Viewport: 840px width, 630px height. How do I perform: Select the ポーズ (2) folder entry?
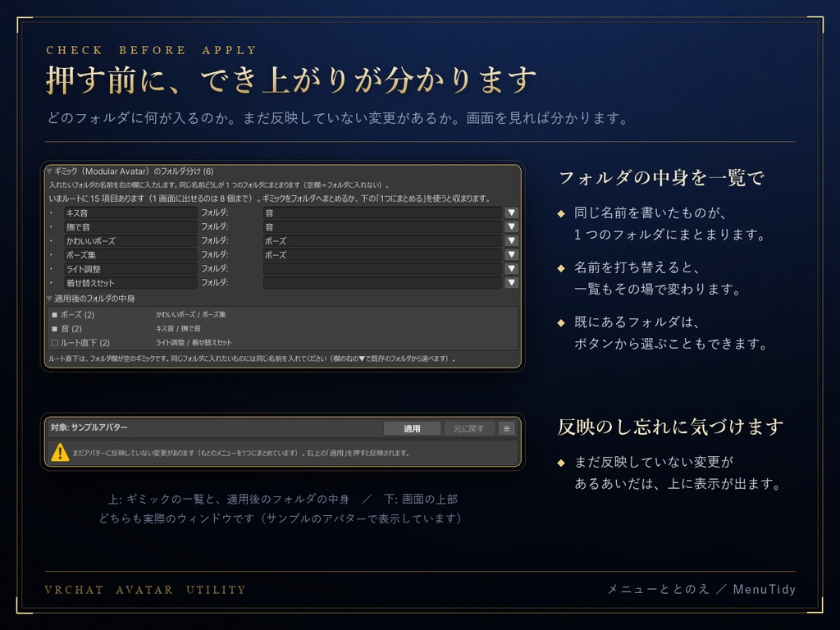(77, 314)
